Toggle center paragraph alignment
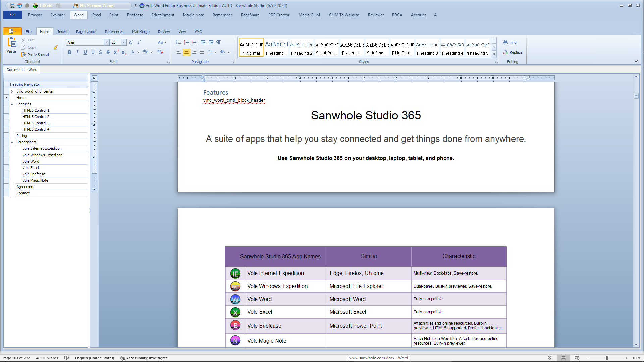This screenshot has width=644, height=362. (x=186, y=52)
